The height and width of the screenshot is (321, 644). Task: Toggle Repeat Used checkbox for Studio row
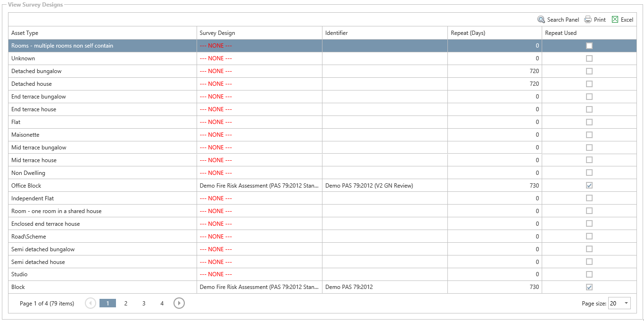pos(589,274)
